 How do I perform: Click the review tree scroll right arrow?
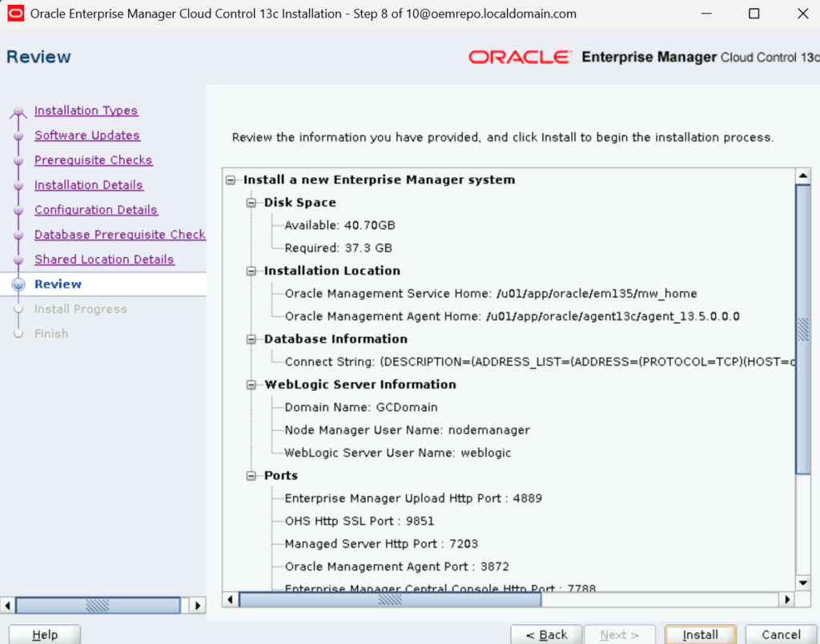[788, 599]
